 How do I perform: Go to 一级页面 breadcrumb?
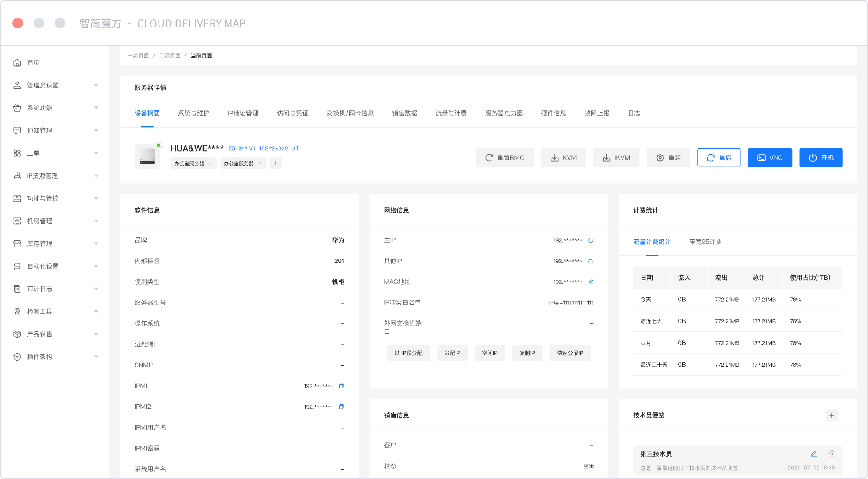pos(138,56)
